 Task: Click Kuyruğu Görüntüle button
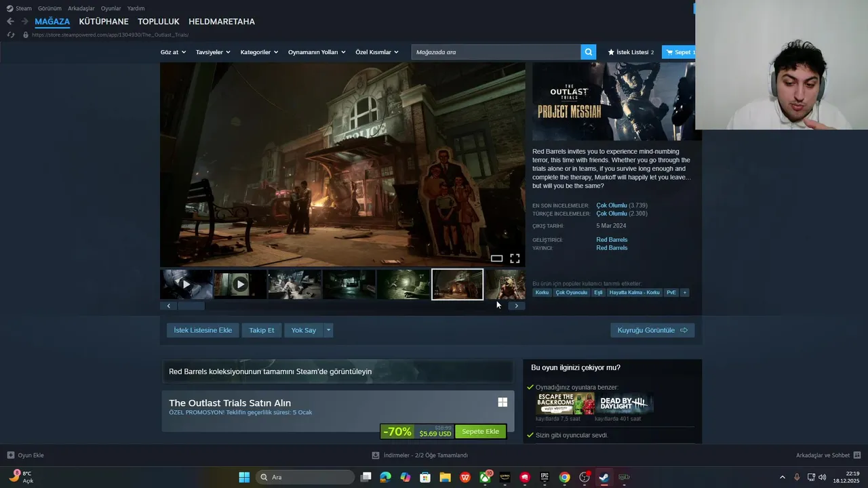[652, 330]
